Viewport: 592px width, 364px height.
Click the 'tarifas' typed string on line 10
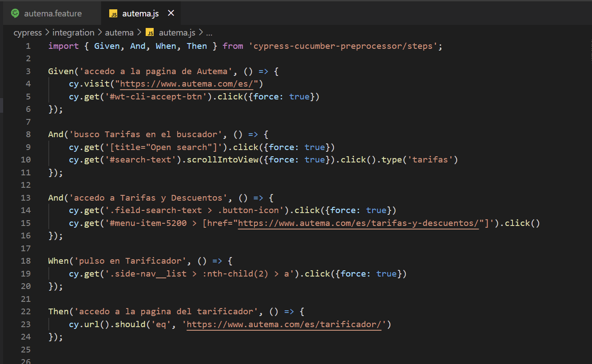pos(430,160)
